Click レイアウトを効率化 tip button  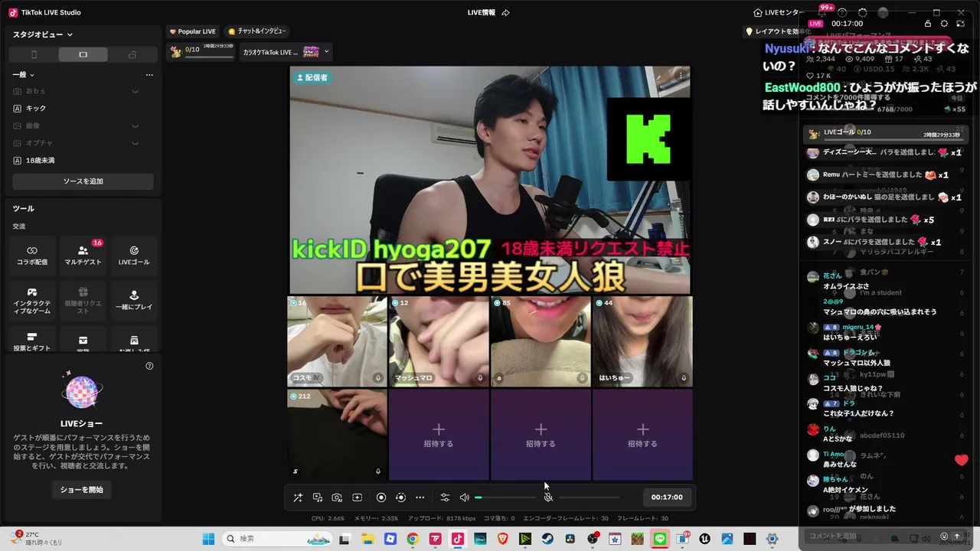click(777, 31)
